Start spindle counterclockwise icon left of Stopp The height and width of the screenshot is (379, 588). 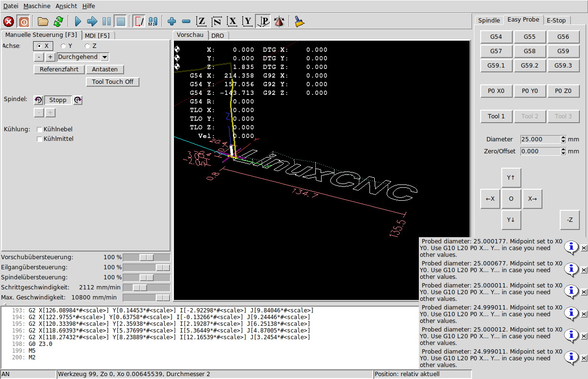point(38,100)
